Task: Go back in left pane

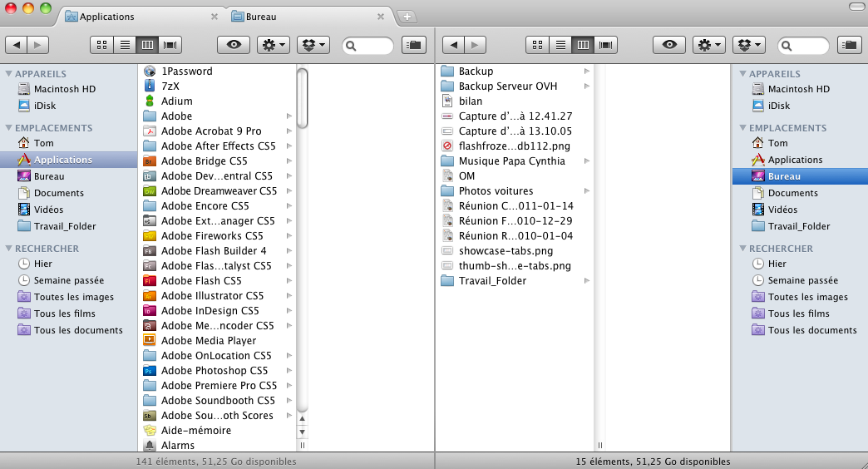Action: [17, 45]
